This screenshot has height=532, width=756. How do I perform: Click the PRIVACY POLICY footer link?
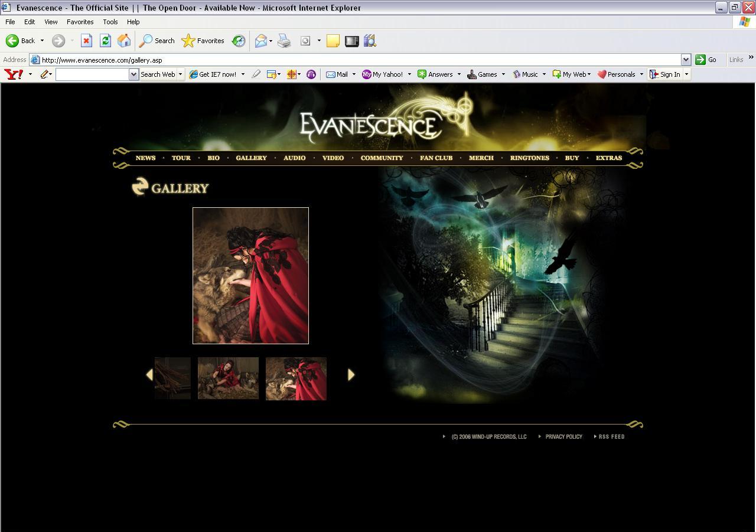563,437
